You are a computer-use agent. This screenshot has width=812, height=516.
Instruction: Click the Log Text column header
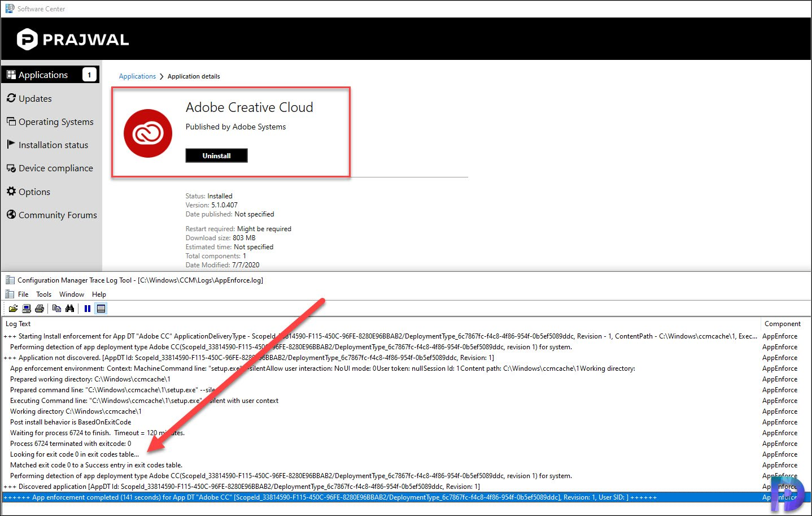point(381,324)
